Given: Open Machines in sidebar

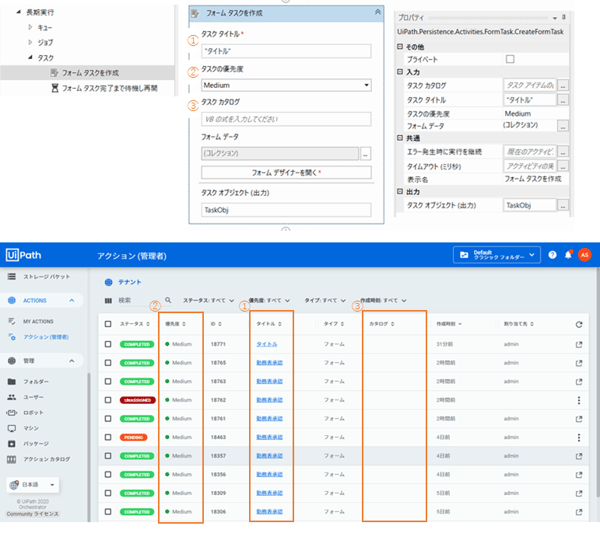Looking at the screenshot, I should [x=31, y=428].
